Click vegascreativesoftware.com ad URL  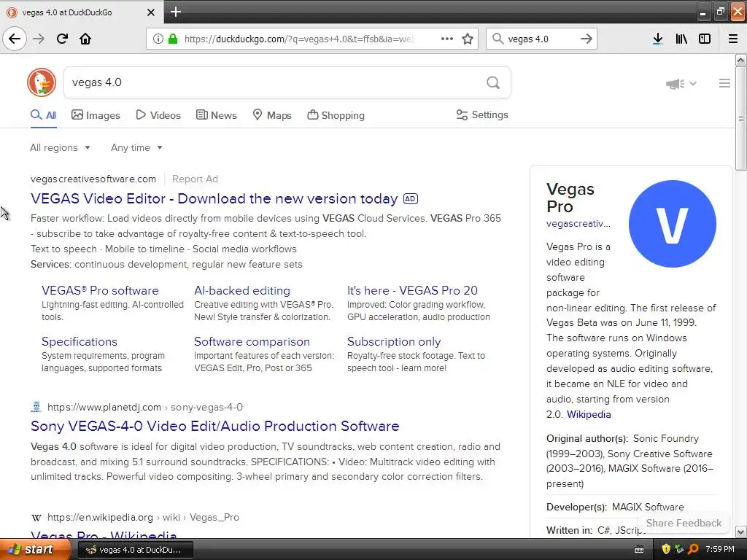93,179
